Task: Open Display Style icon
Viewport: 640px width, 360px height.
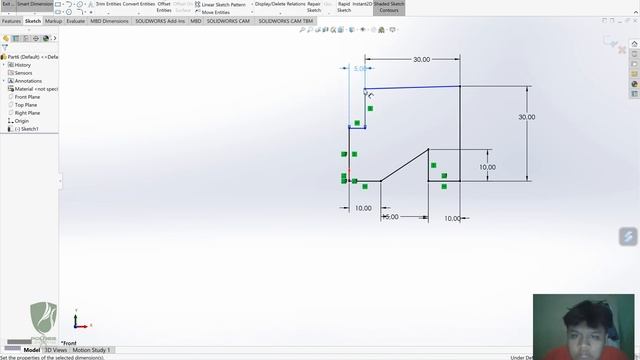Action: pyautogui.click(x=351, y=30)
